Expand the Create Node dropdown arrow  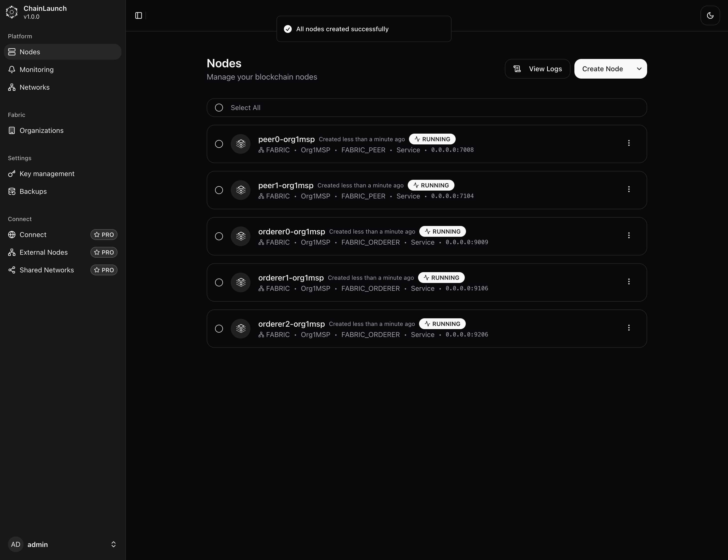(639, 69)
